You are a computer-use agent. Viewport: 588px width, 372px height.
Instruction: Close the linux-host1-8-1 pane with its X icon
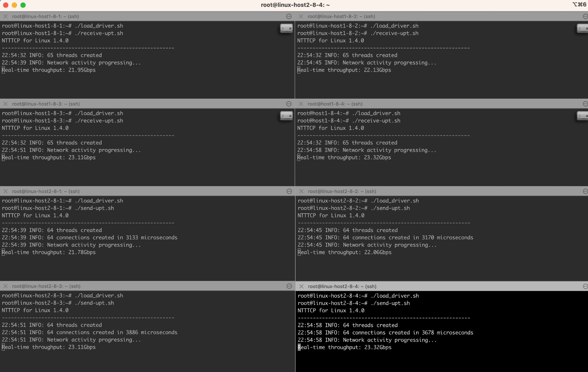click(x=6, y=16)
